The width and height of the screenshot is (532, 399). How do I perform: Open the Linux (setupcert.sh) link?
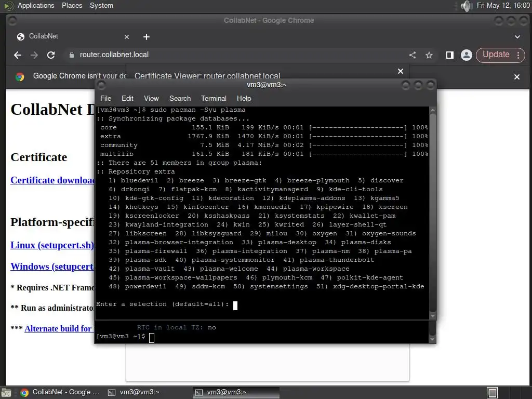[52, 245]
